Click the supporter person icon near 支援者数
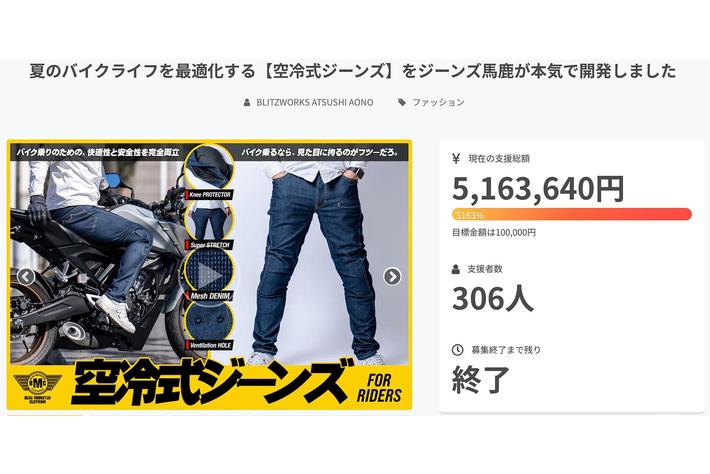710x474 pixels. 456,269
